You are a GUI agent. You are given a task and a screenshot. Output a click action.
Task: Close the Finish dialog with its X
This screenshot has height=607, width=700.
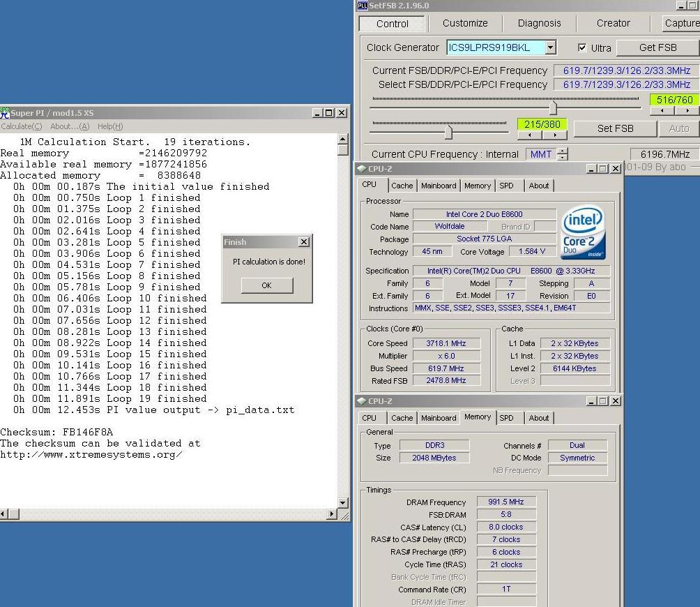pyautogui.click(x=304, y=242)
